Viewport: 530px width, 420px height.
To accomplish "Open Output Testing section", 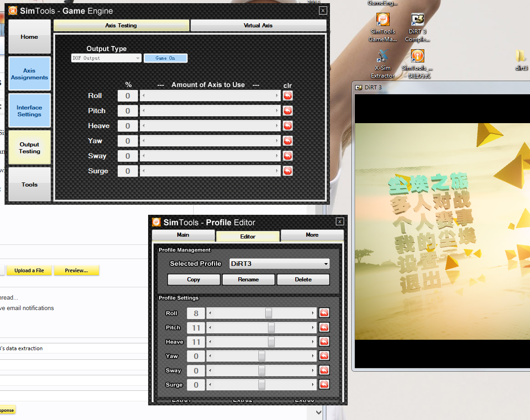I will coord(30,148).
